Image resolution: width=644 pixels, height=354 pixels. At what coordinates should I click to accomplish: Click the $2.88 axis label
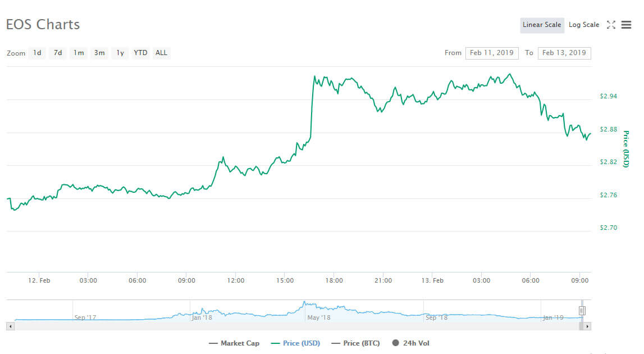click(608, 129)
